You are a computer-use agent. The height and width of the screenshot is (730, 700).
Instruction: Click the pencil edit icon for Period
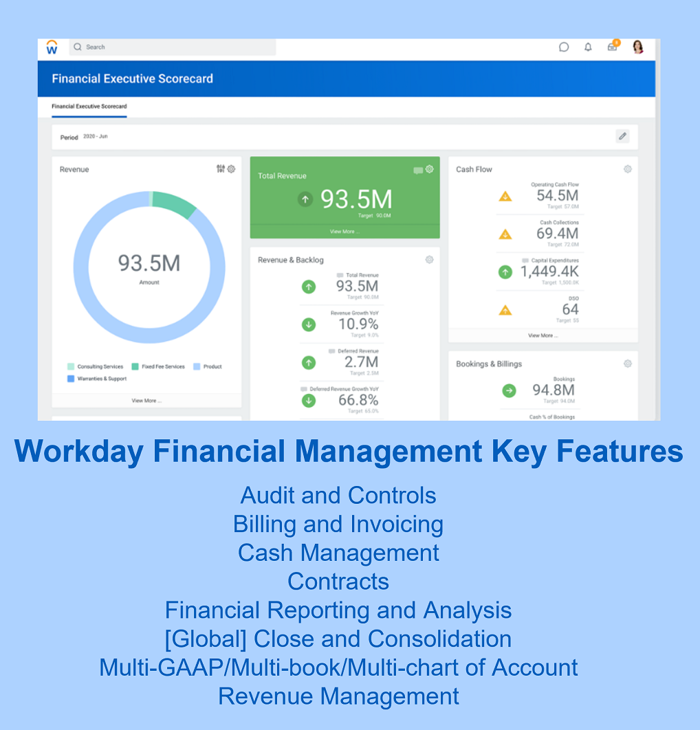622,136
